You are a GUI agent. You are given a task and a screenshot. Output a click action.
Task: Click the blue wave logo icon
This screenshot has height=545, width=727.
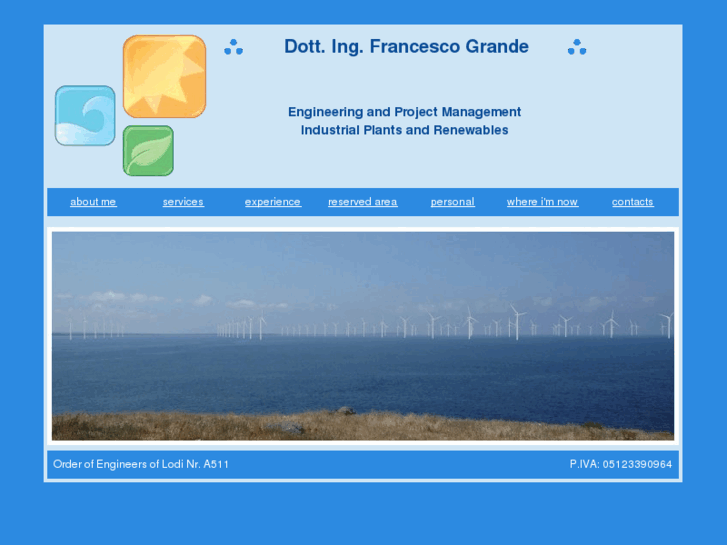coord(85,115)
